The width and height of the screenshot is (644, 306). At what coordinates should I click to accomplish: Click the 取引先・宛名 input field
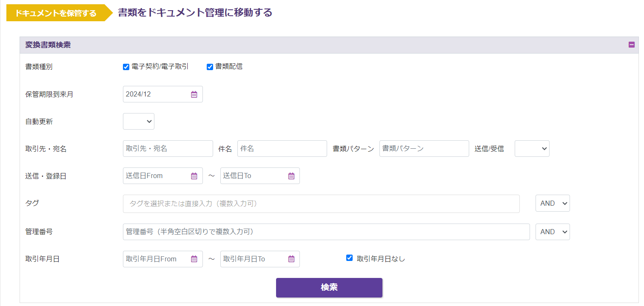tap(168, 149)
